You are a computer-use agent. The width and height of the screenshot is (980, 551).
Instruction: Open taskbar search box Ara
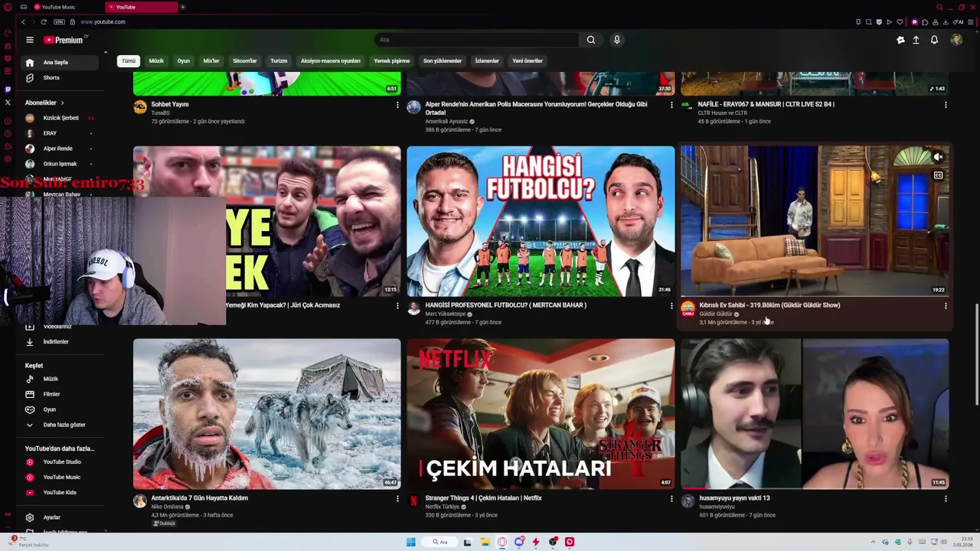[439, 542]
